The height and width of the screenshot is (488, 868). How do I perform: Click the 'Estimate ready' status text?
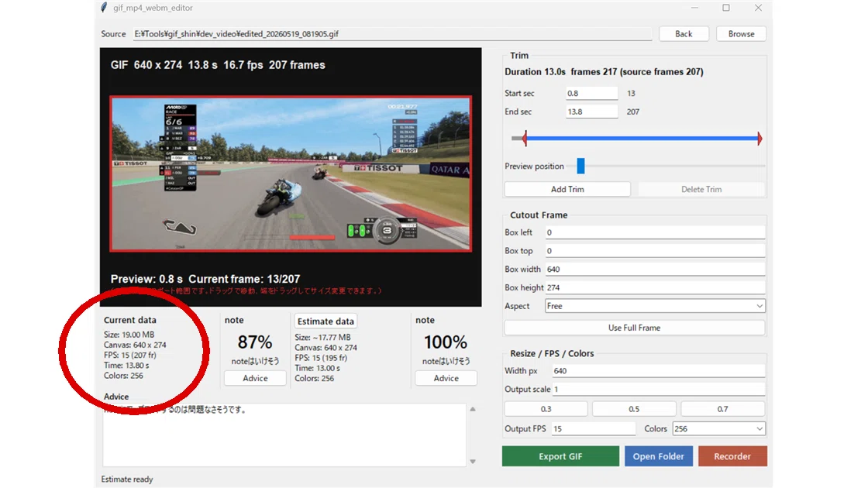[127, 479]
